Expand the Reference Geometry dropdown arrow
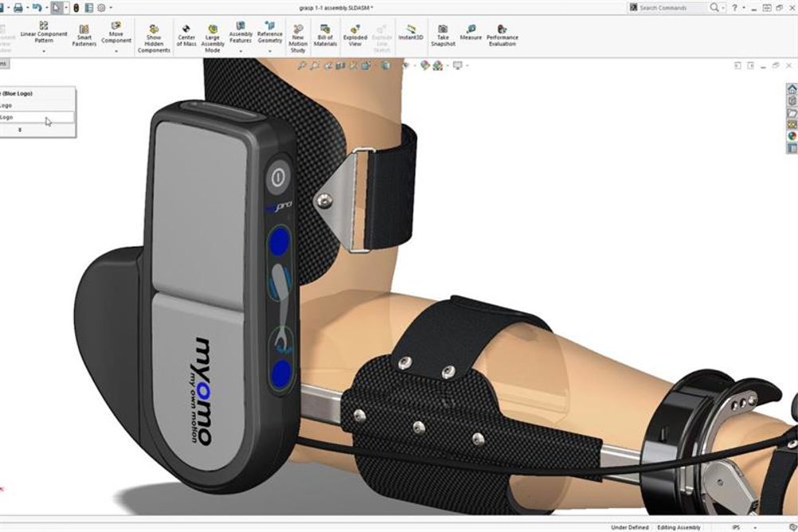798x532 pixels. pos(270,52)
